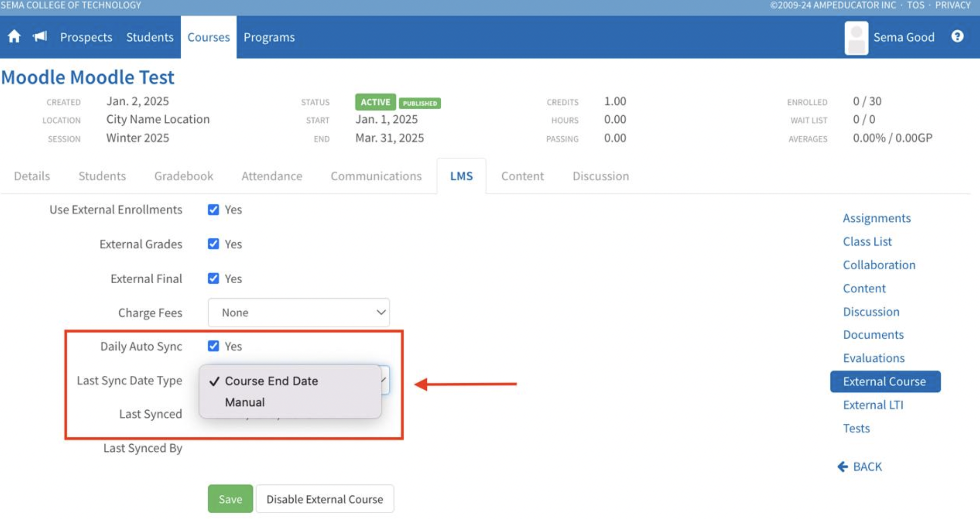The height and width of the screenshot is (519, 980).
Task: Choose the Course End Date option
Action: 271,381
